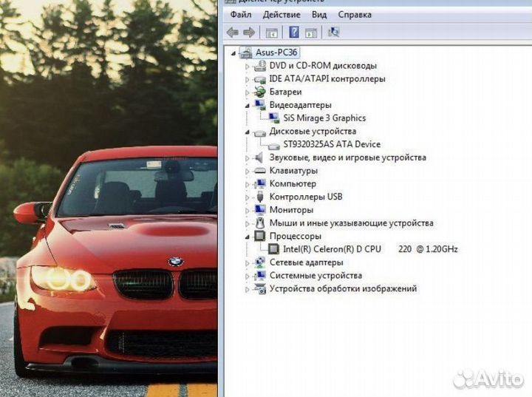532x397 pixels.
Task: Select the Контроллеры USB label
Action: point(306,197)
